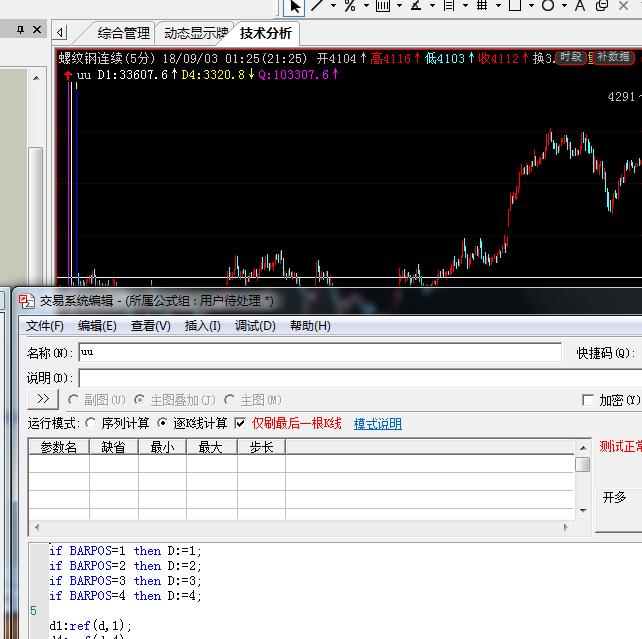Click the delete drawing X icon
Image resolution: width=642 pixels, height=639 pixels.
[x=624, y=5]
